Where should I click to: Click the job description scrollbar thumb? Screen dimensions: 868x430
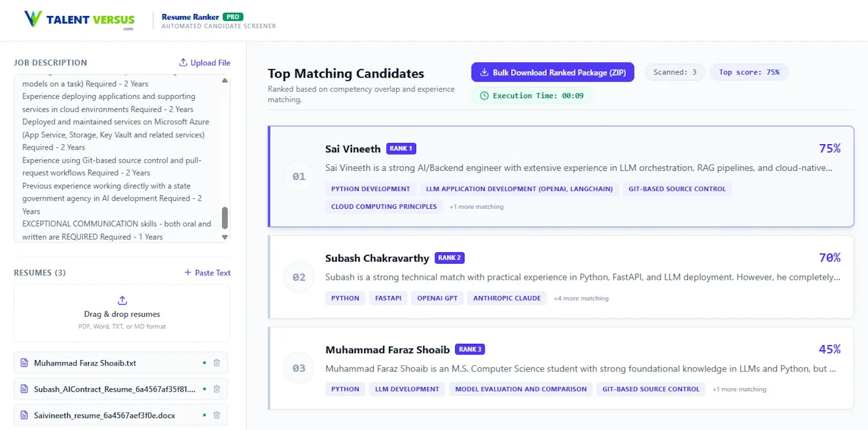coord(225,217)
